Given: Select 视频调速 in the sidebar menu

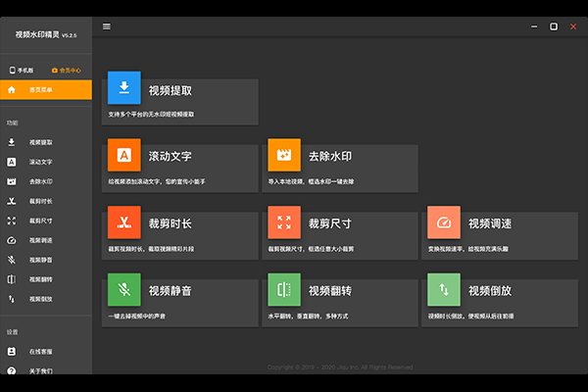Looking at the screenshot, I should coord(41,240).
